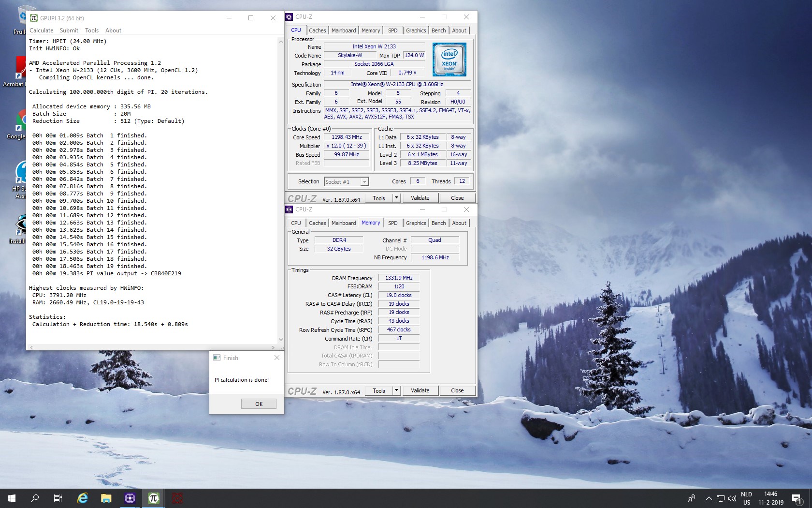Click GPUPI window title icon
Screen dimensions: 812x508
[x=34, y=18]
